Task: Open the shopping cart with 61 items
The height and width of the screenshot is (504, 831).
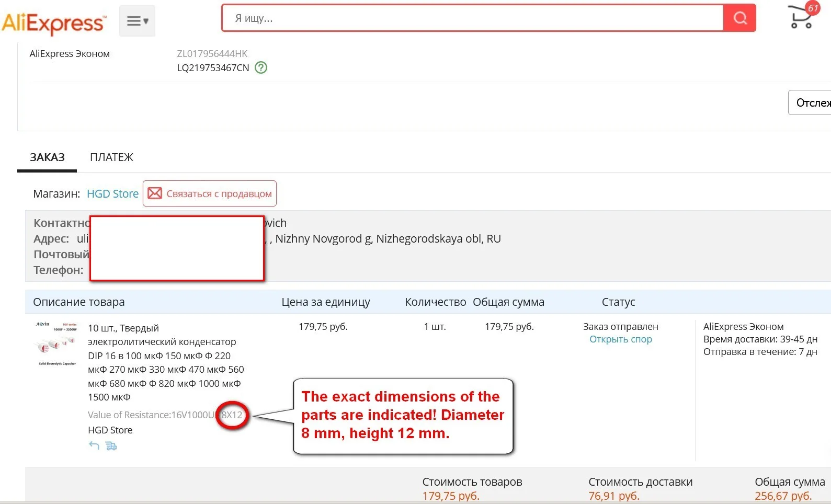Action: click(x=803, y=16)
